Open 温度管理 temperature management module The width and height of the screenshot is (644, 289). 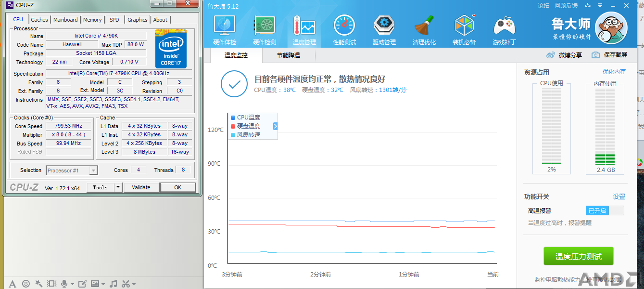click(x=304, y=30)
